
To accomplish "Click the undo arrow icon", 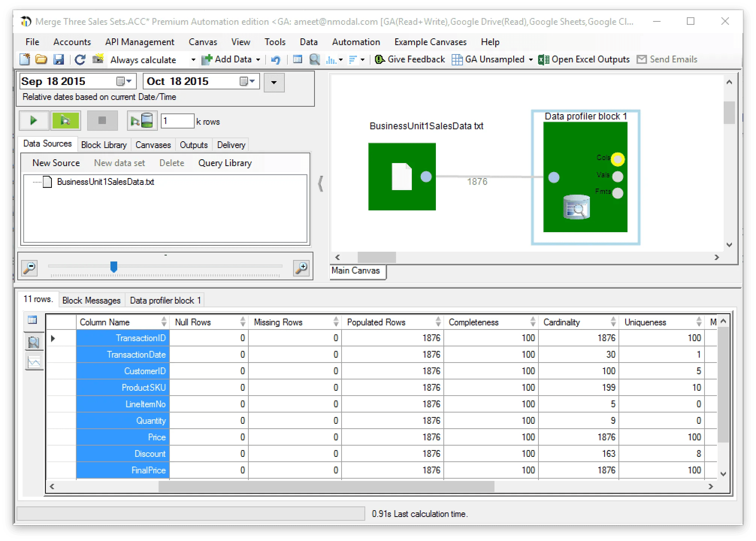I will click(275, 60).
